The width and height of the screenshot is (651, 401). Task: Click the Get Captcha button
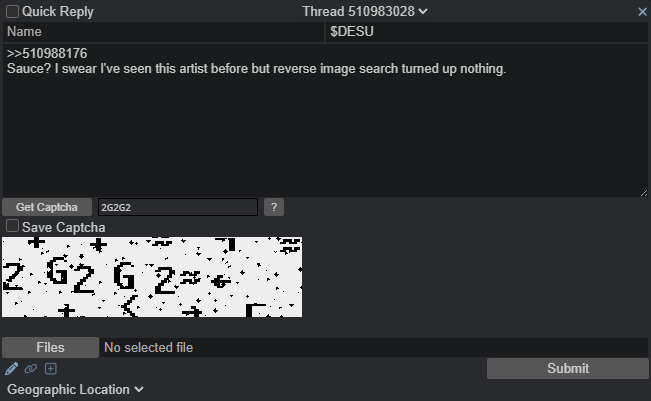point(47,207)
